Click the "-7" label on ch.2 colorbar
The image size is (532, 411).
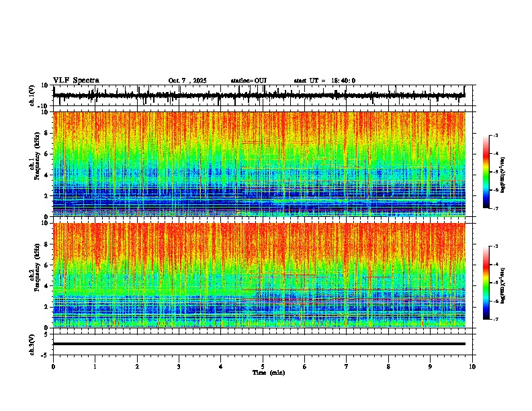click(495, 319)
